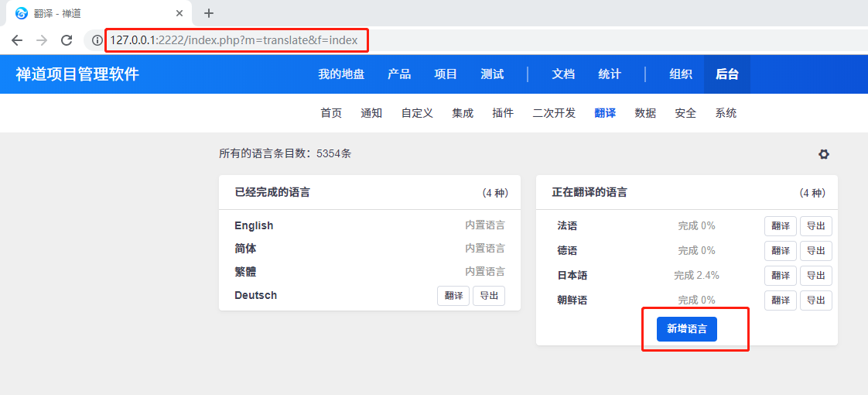Click the settings gear icon

point(824,154)
